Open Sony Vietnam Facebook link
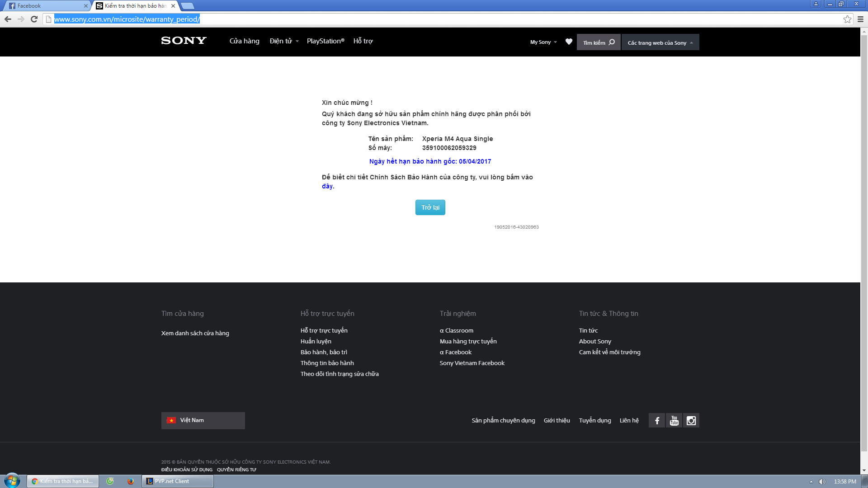 coord(472,363)
